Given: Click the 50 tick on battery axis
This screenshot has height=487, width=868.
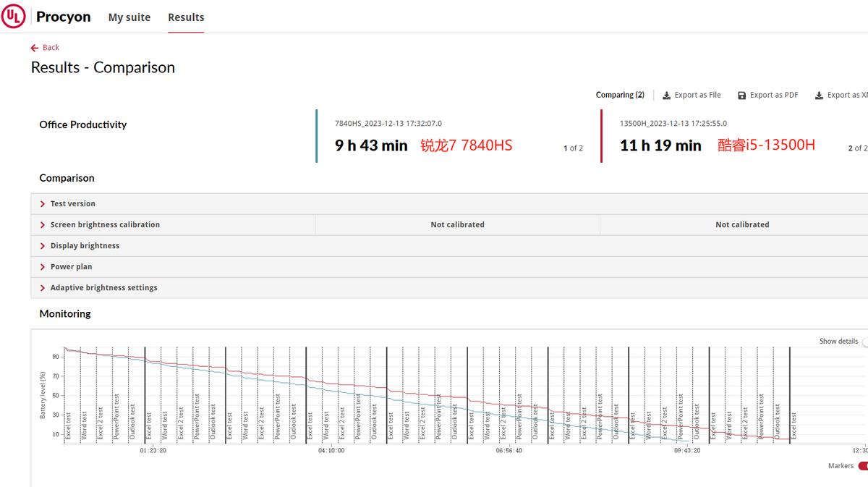Looking at the screenshot, I should [56, 396].
